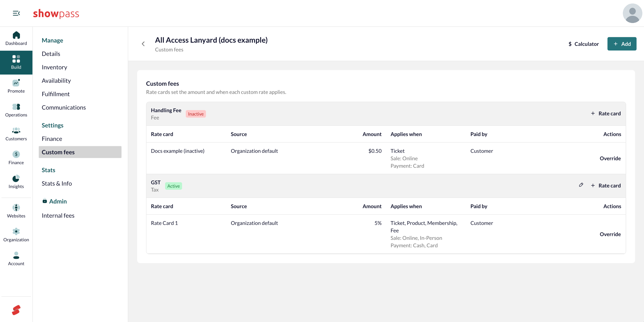Open the user avatar profile menu
Screen dimensions: 644x322
[632, 13]
